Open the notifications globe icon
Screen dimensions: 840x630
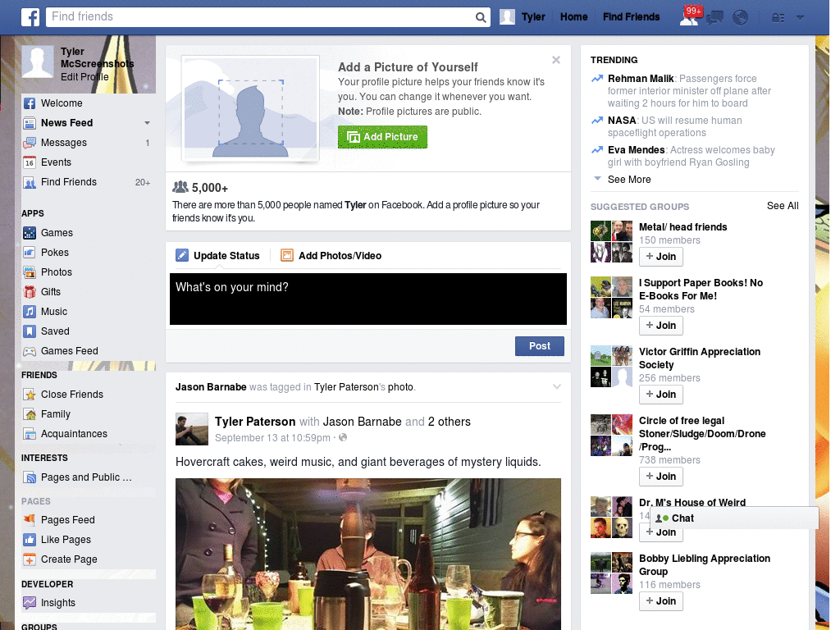741,18
